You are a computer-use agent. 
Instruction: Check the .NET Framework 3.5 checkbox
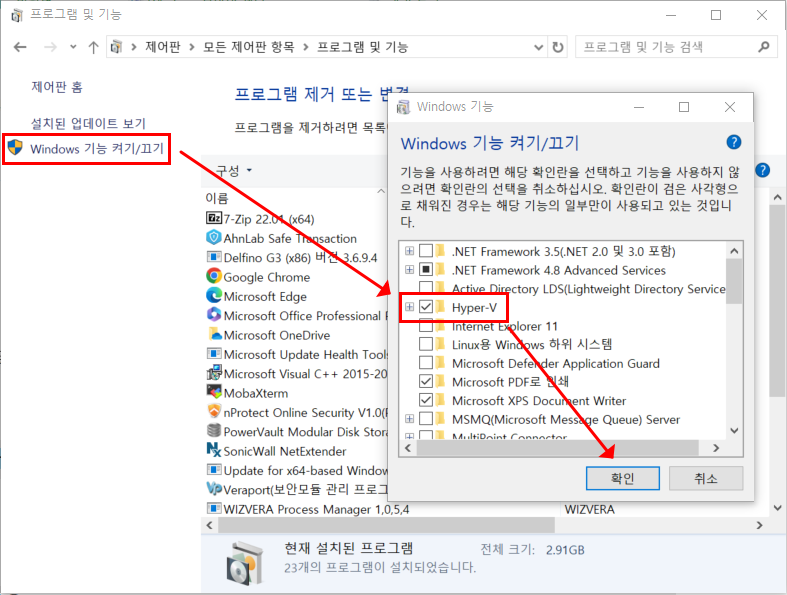point(426,251)
